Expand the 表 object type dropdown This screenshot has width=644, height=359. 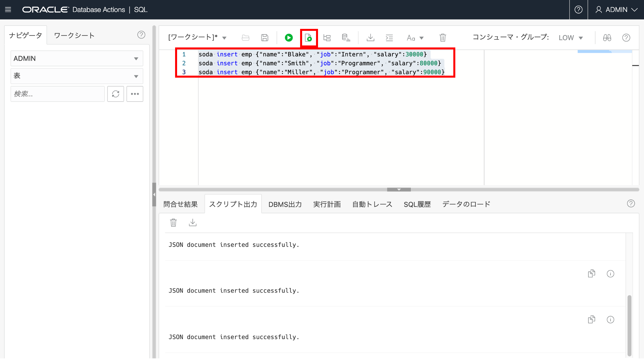77,76
